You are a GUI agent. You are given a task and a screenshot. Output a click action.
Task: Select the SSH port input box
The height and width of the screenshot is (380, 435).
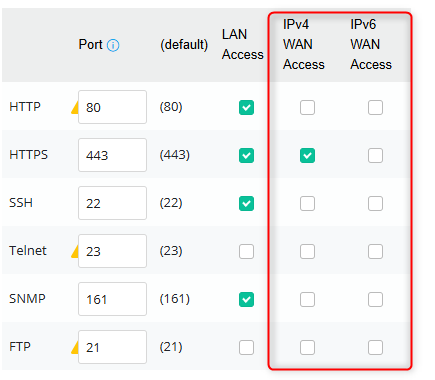112,203
